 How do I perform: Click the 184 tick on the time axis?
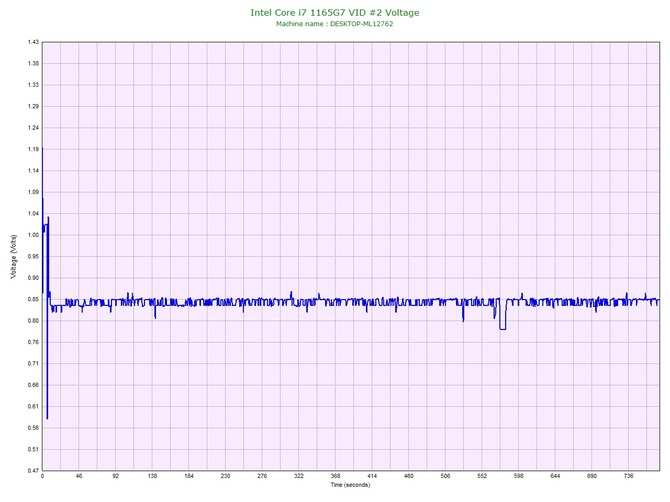[x=189, y=476]
